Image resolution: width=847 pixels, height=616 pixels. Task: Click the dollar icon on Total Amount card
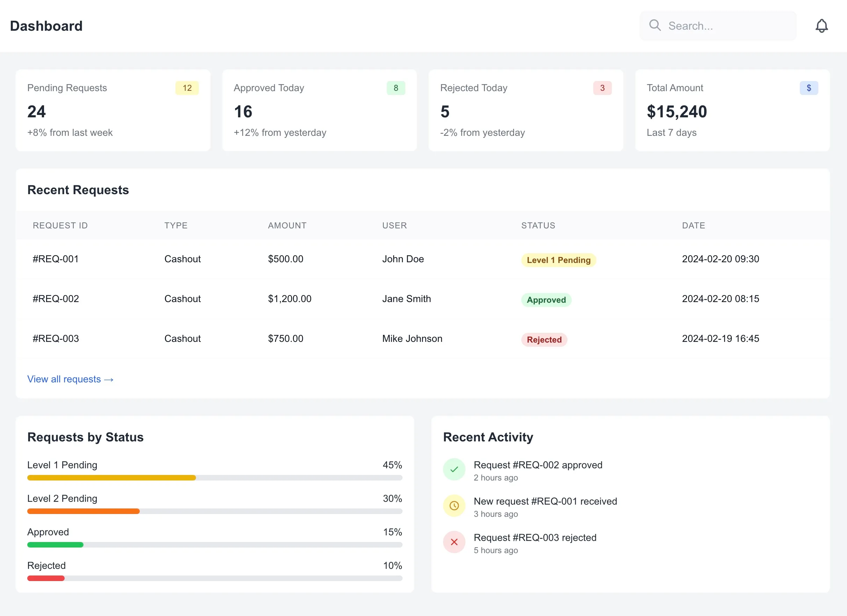(809, 88)
